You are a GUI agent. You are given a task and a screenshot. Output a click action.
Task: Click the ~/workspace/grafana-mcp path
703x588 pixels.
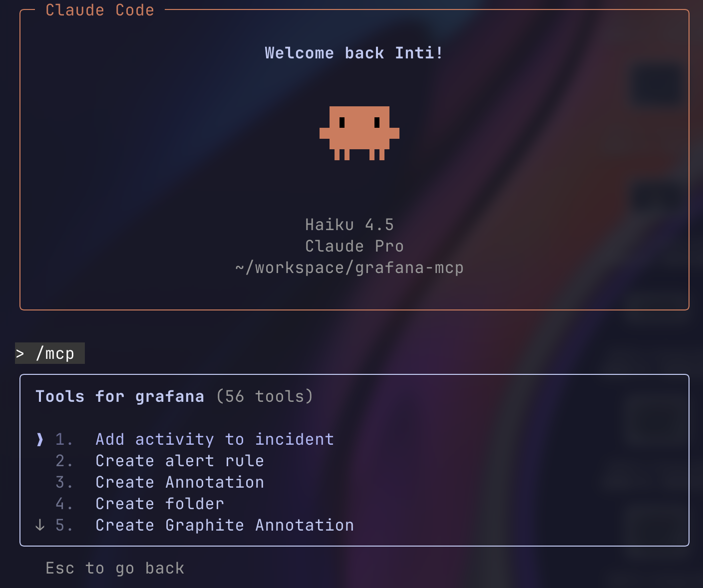350,268
